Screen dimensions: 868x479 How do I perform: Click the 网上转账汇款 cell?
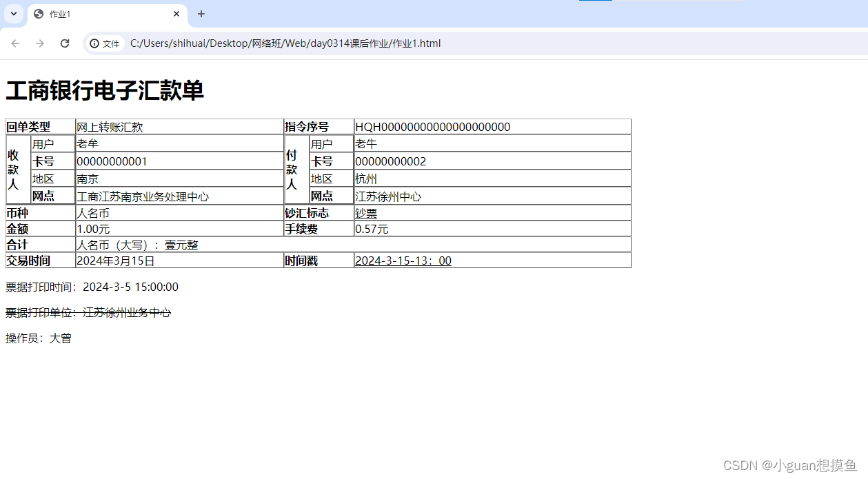tap(180, 127)
